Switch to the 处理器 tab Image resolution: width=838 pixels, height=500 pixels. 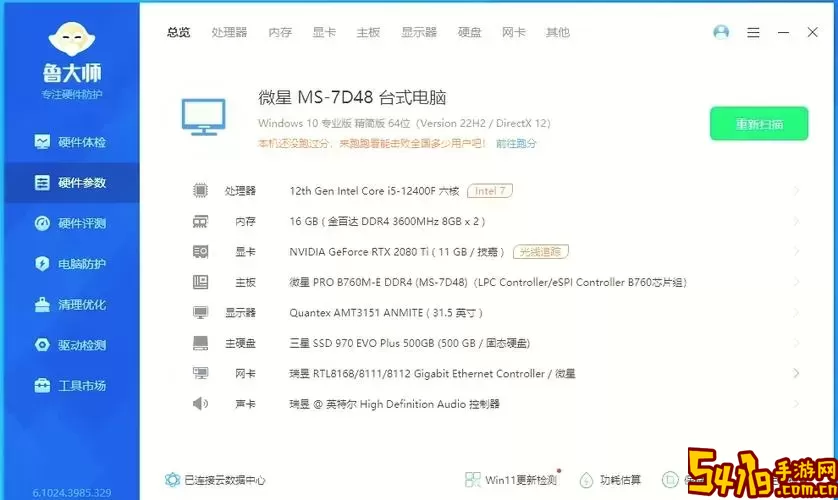point(229,33)
